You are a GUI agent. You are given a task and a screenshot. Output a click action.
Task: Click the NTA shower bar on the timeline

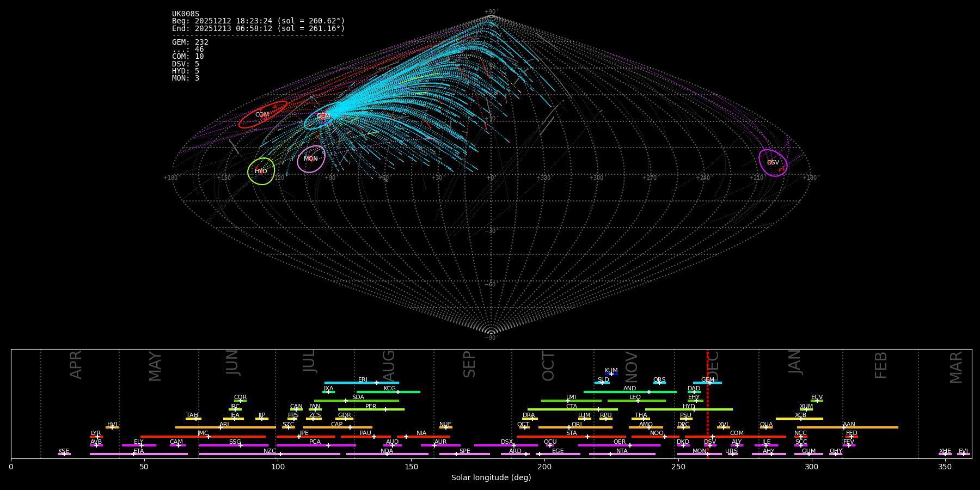coord(622,454)
